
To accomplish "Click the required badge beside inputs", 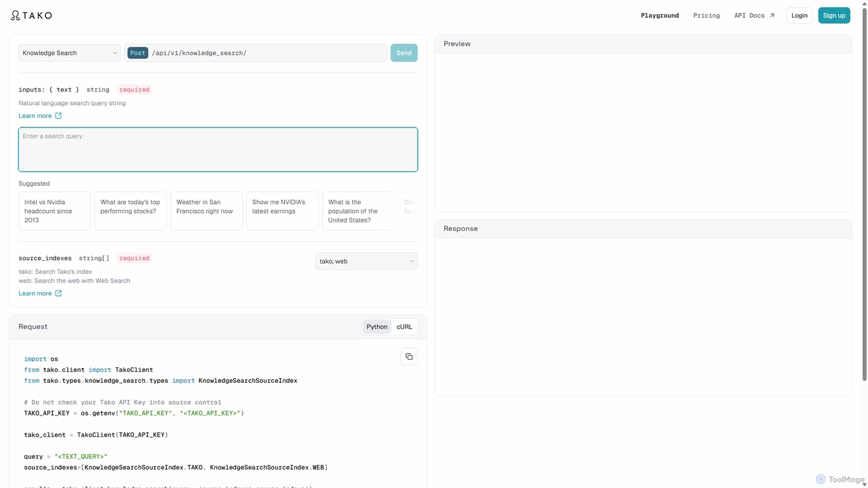I will 134,89.
